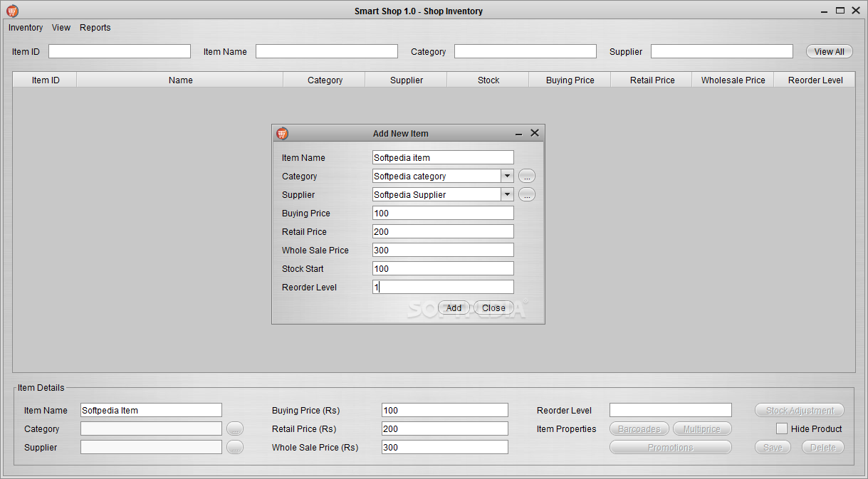Sort by Buying Price column header
The height and width of the screenshot is (479, 868).
(570, 80)
